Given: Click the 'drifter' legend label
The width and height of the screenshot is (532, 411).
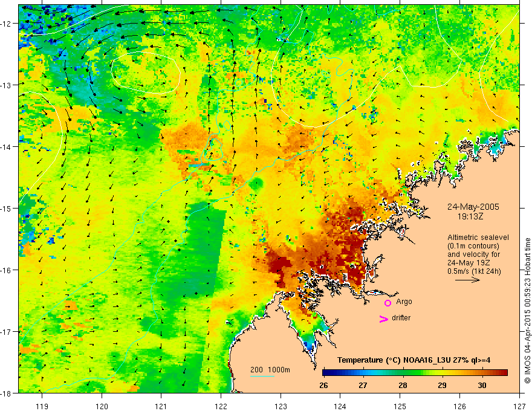Looking at the screenshot, I should pyautogui.click(x=401, y=318).
